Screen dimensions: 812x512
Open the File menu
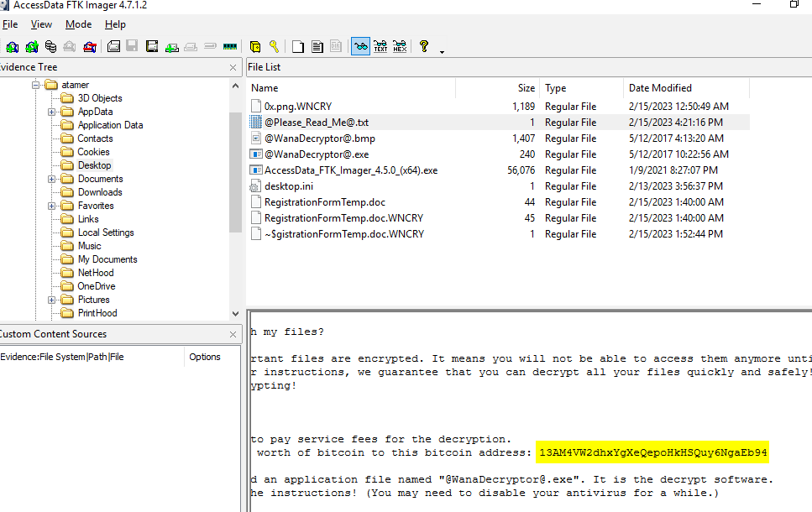click(x=10, y=24)
